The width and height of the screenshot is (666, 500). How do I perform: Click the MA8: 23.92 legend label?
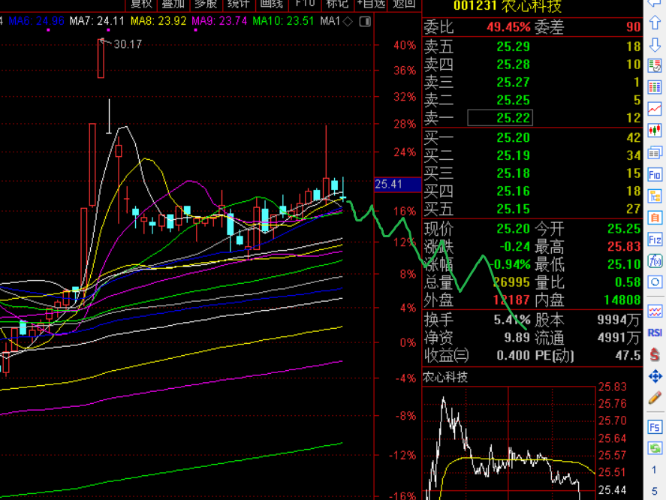[x=158, y=21]
